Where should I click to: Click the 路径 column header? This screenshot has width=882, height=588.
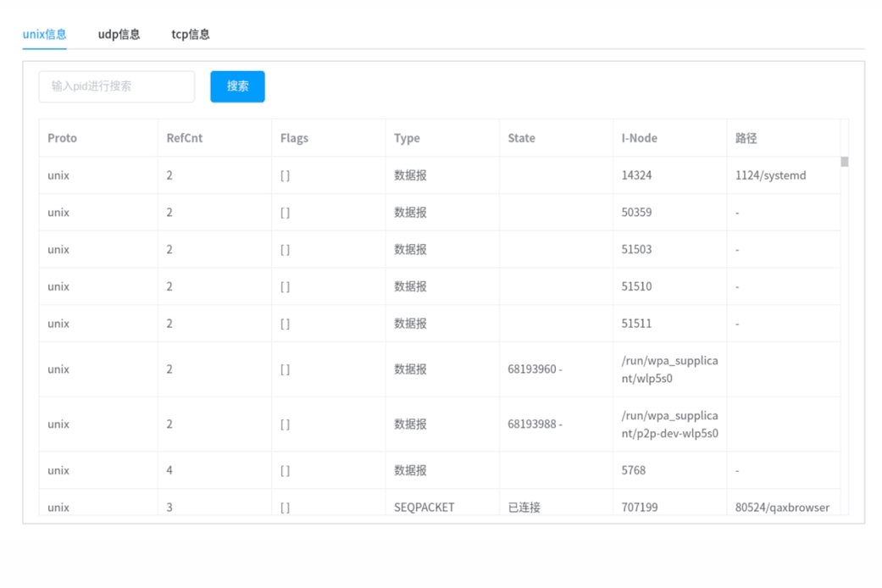tap(746, 138)
